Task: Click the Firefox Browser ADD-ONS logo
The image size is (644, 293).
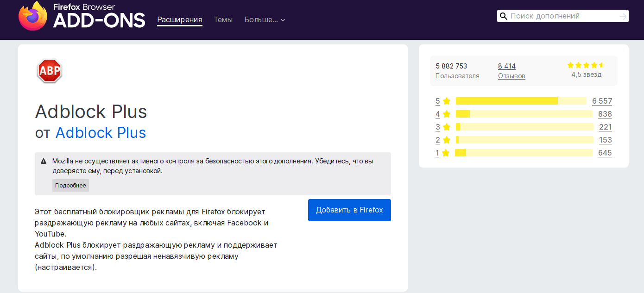Action: tap(82, 16)
